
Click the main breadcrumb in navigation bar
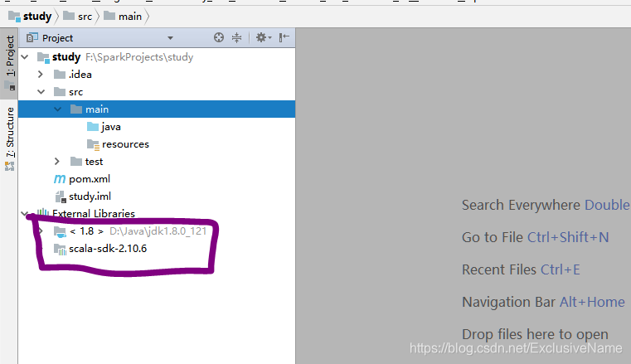[123, 17]
